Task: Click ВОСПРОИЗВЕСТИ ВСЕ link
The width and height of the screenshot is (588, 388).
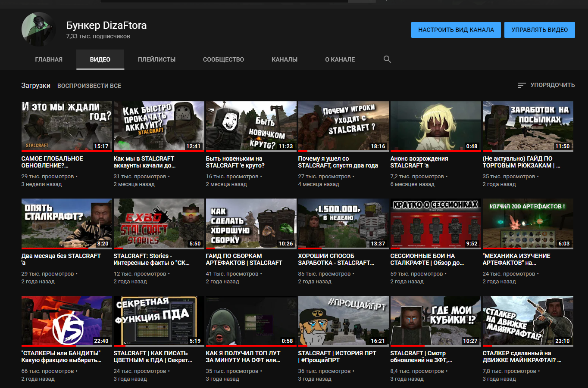Action: 89,86
